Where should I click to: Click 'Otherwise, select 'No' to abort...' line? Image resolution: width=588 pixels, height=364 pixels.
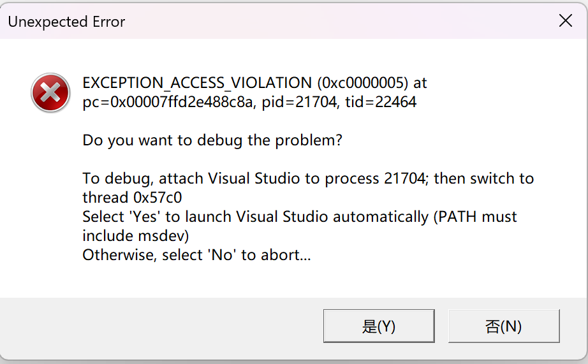[x=196, y=255]
